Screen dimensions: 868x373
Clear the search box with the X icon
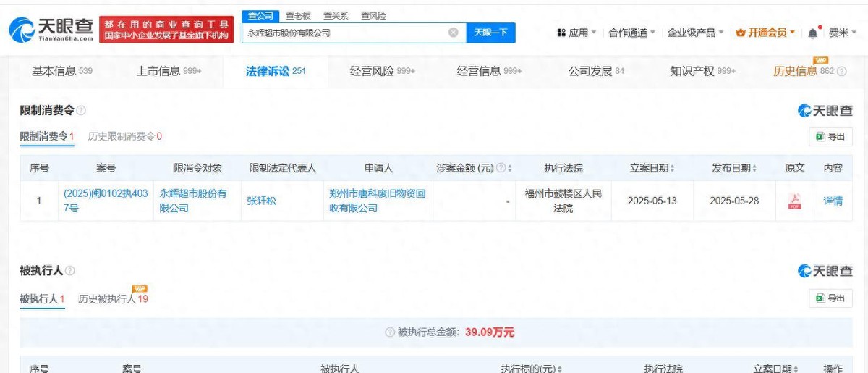pos(454,33)
